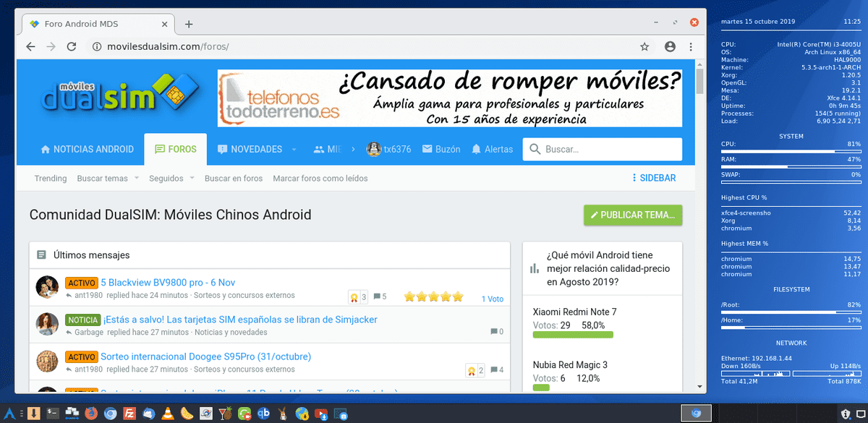Open Sorteos y concursos externos in Doogee row
Viewport: 868px width, 423px height.
244,369
